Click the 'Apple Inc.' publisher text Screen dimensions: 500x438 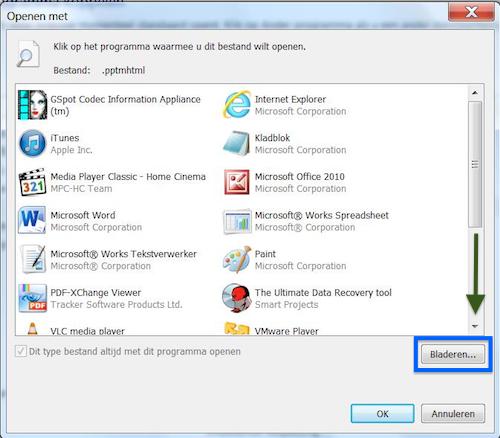[x=71, y=150]
